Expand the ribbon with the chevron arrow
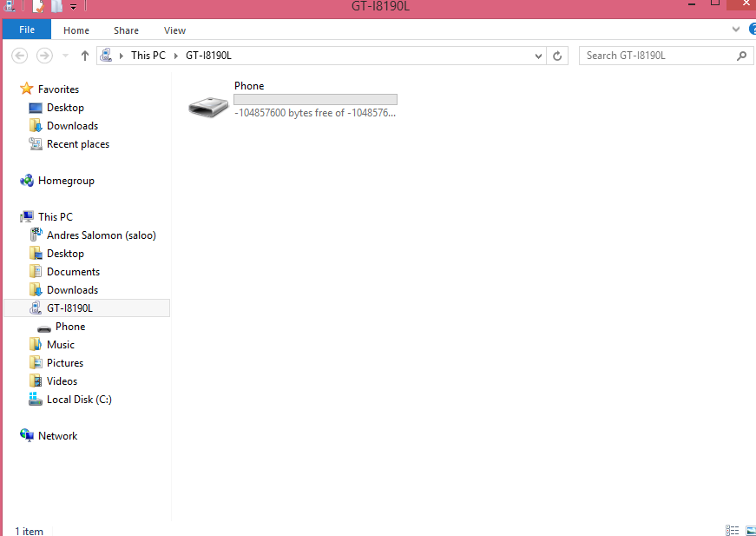 [x=736, y=30]
